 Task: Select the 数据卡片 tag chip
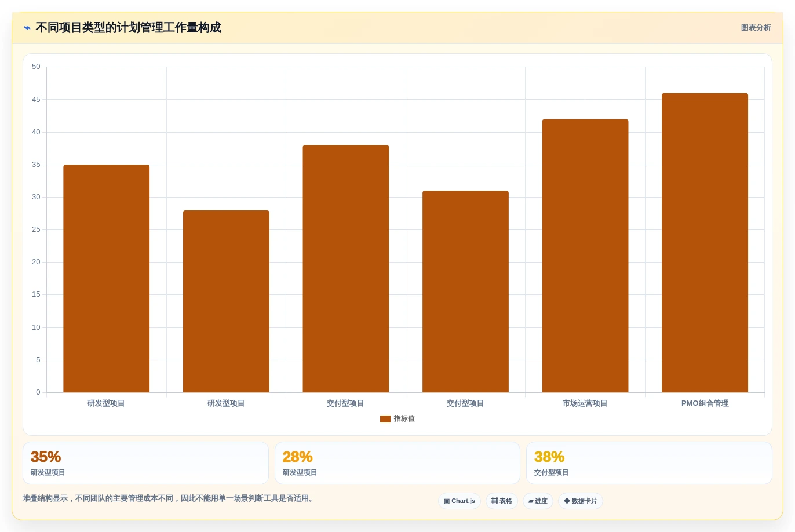[581, 501]
